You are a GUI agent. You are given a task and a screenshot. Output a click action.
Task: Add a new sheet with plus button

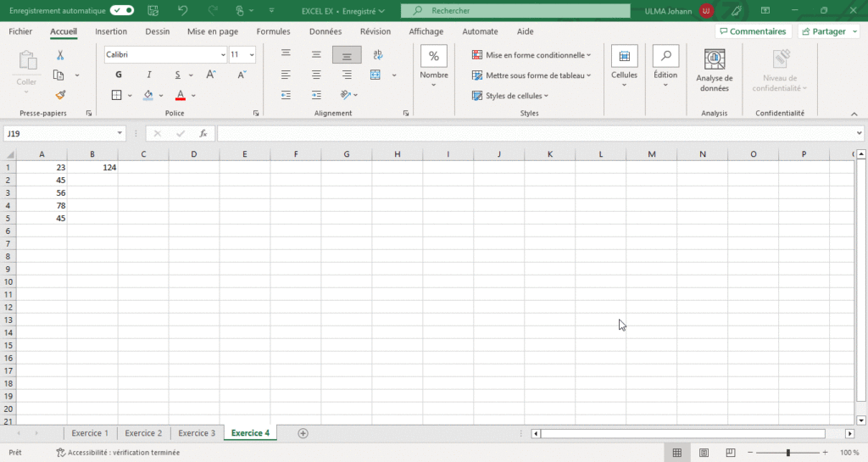303,433
